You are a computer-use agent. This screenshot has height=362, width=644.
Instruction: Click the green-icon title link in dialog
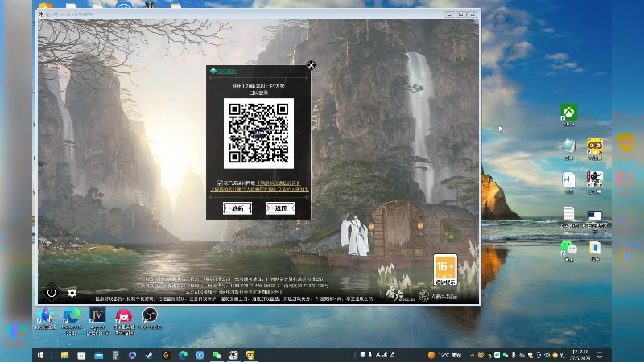click(224, 71)
